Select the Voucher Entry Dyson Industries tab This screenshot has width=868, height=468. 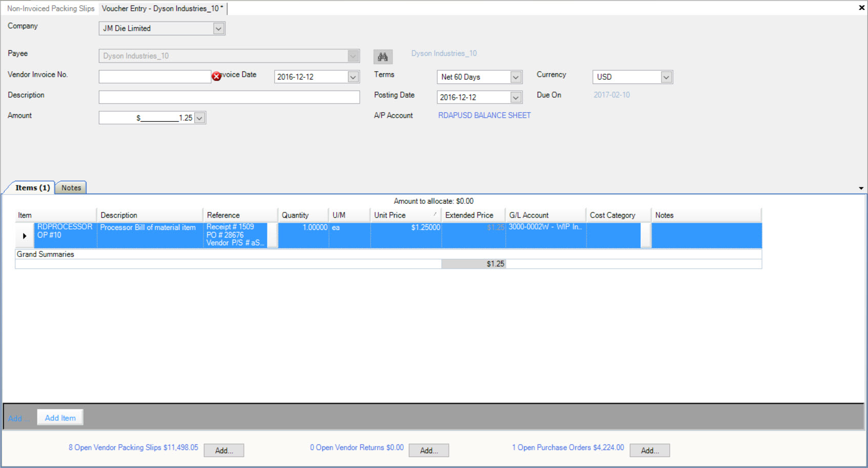(162, 9)
